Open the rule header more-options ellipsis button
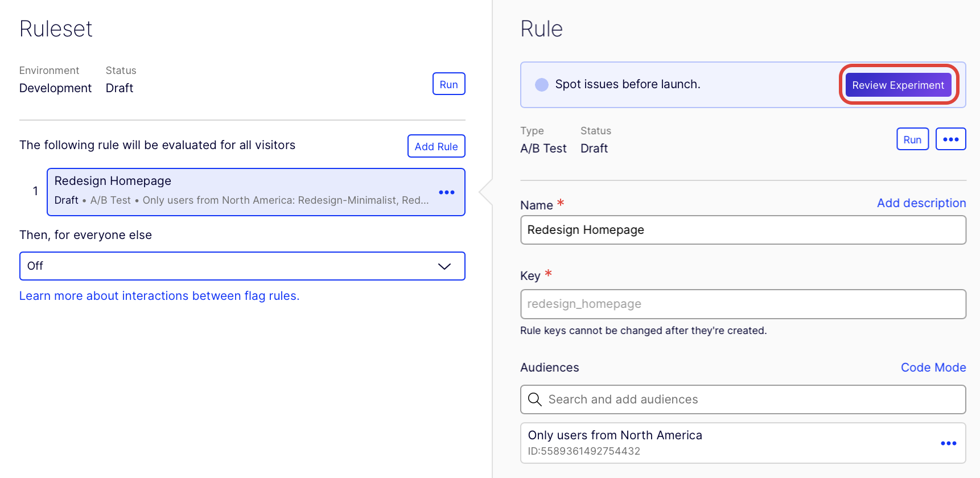 pyautogui.click(x=950, y=139)
